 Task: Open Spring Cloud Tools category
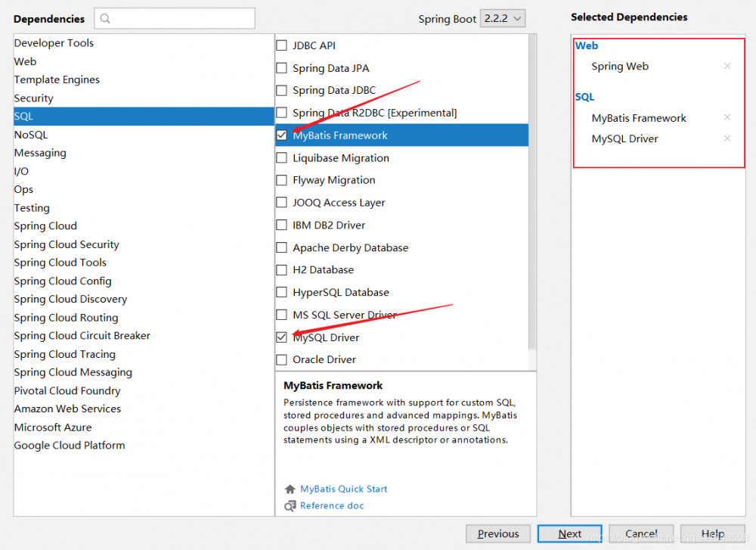pyautogui.click(x=144, y=263)
